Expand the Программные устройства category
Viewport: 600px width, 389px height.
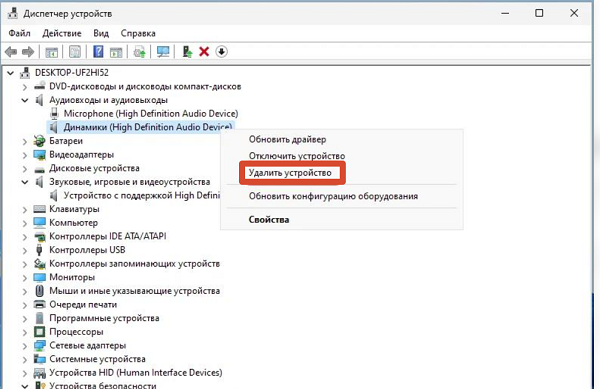point(25,319)
